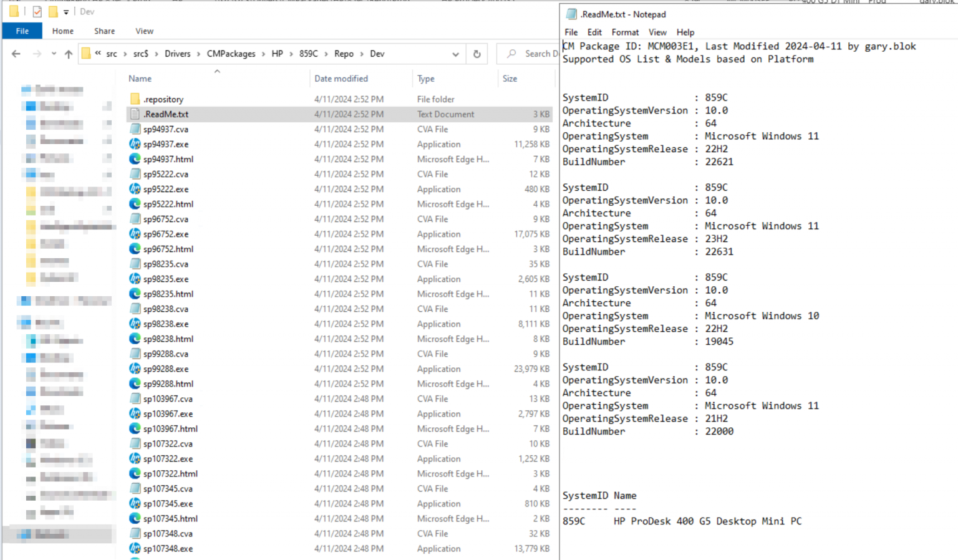This screenshot has height=560, width=958.
Task: Refresh the Dev folder view
Action: point(476,54)
